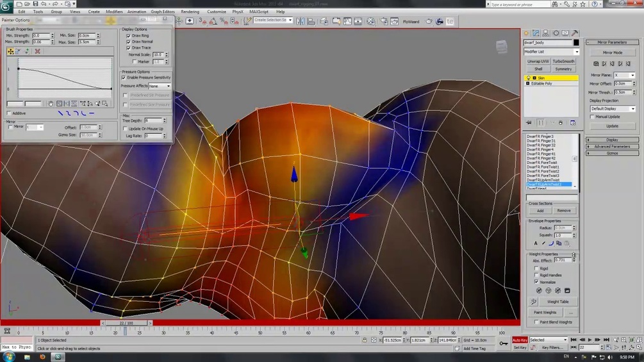The height and width of the screenshot is (362, 644).
Task: Click the Zoom Region magnifier below the curve
Action: click(x=105, y=104)
